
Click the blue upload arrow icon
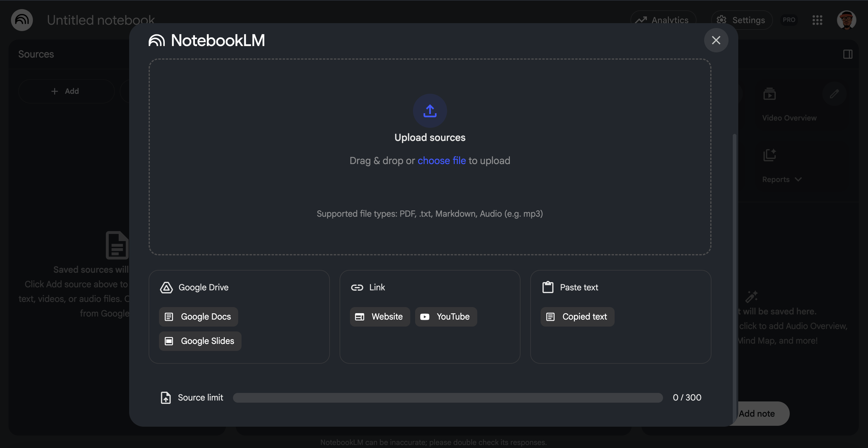coord(430,111)
